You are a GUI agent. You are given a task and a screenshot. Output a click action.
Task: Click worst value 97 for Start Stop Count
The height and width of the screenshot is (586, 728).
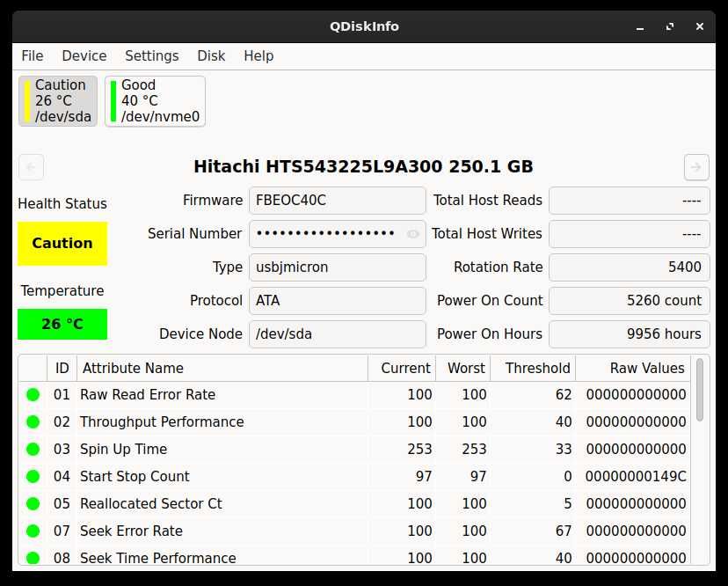coord(478,476)
